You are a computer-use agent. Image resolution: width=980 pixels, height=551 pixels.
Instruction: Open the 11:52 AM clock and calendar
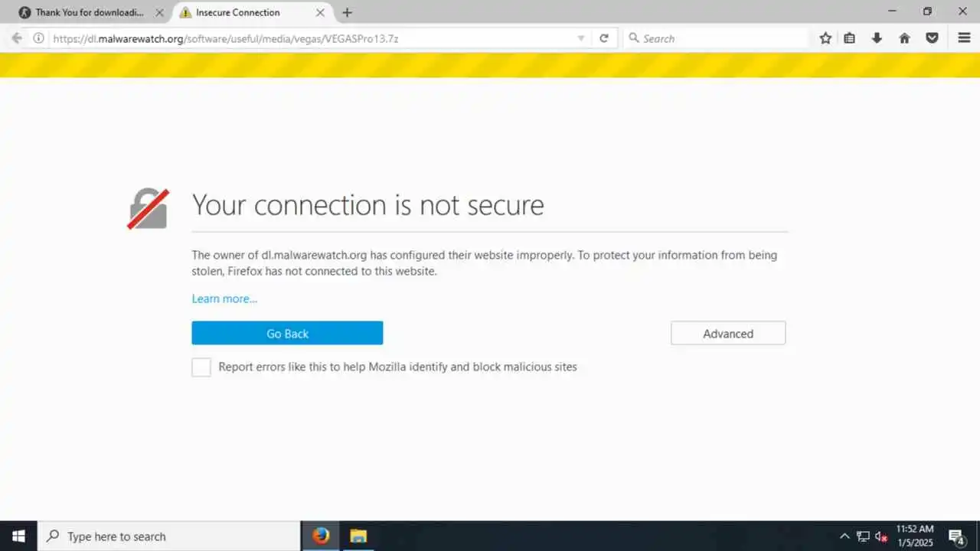(915, 536)
